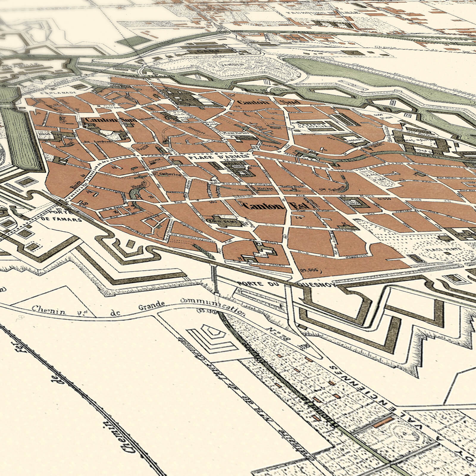Screen dimensions: 476x476
Task: Click the (35.605) elevation marker
Action: [x=311, y=270]
